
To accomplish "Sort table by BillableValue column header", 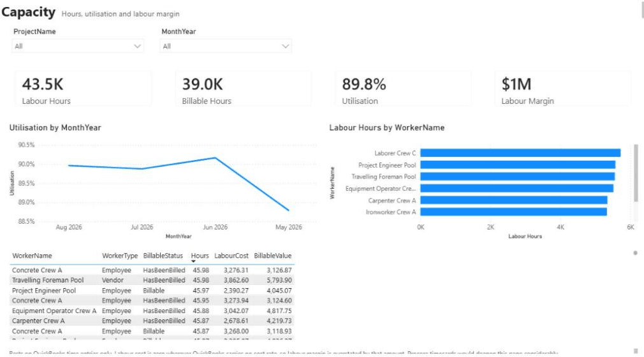I will tap(273, 256).
